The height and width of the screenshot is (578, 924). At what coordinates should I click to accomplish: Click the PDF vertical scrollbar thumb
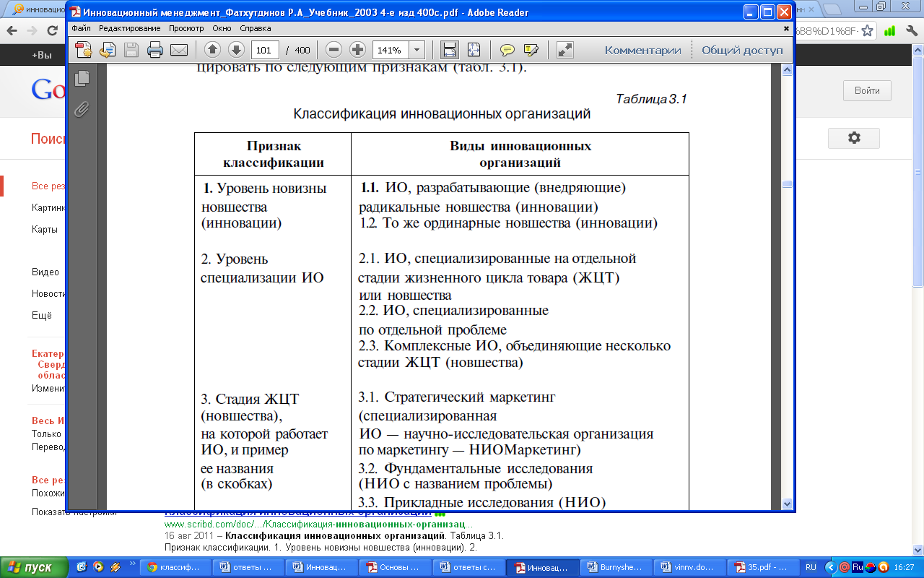tap(787, 184)
